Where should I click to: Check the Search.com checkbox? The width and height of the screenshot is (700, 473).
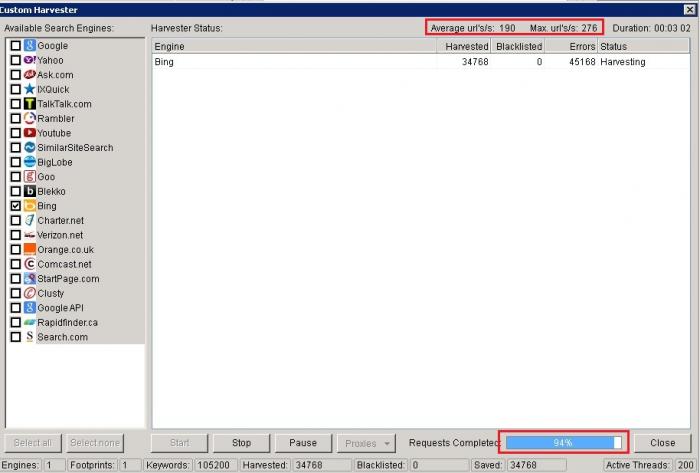pyautogui.click(x=16, y=337)
